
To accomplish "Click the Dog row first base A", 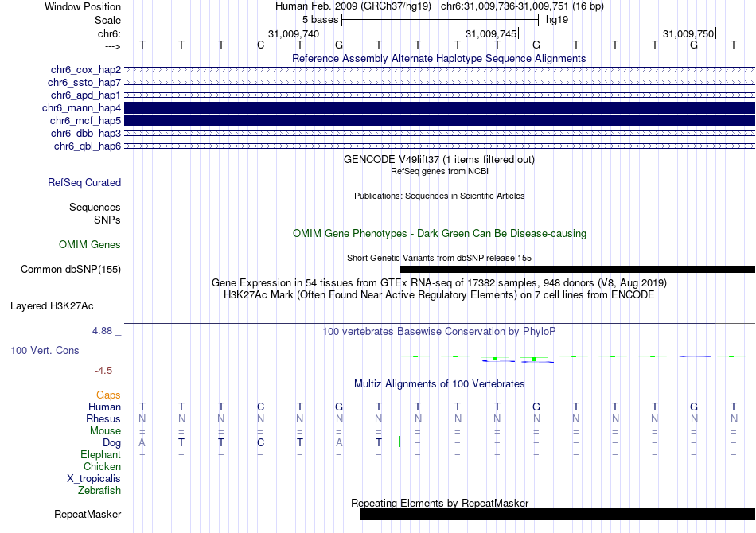I will coord(142,443).
